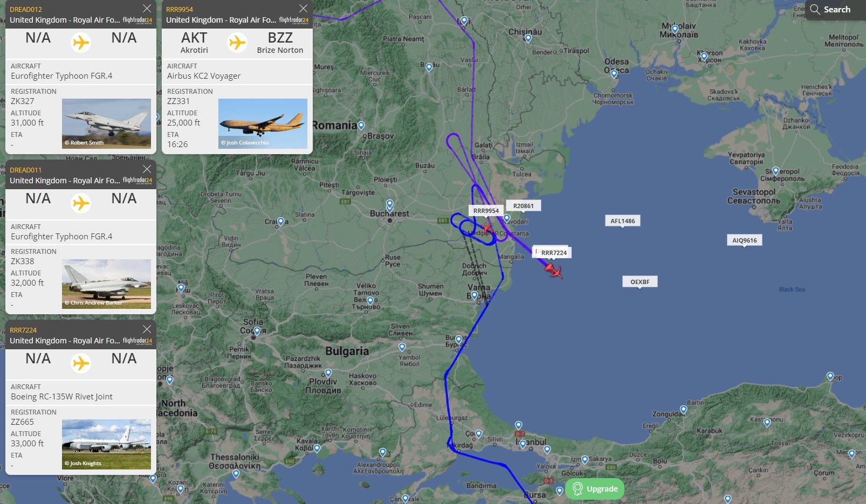Close the DREAD011 flight card
Viewport: 866px width, 504px height.
point(147,169)
